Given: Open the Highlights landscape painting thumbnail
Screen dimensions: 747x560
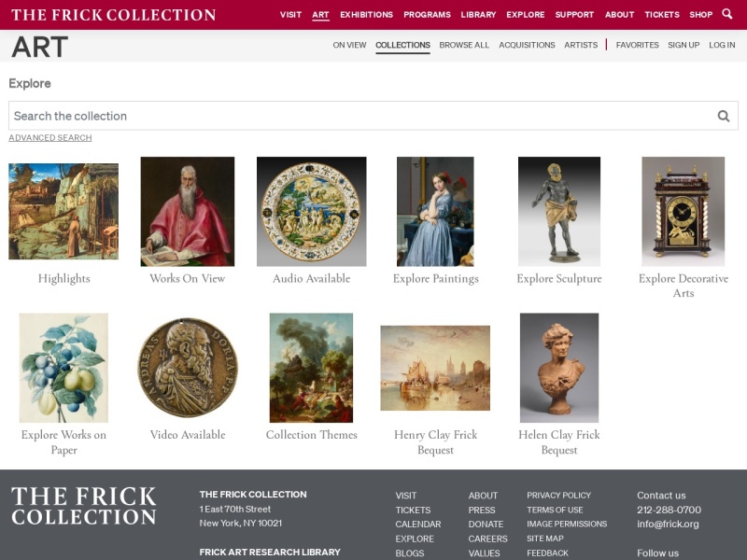Looking at the screenshot, I should [x=63, y=212].
